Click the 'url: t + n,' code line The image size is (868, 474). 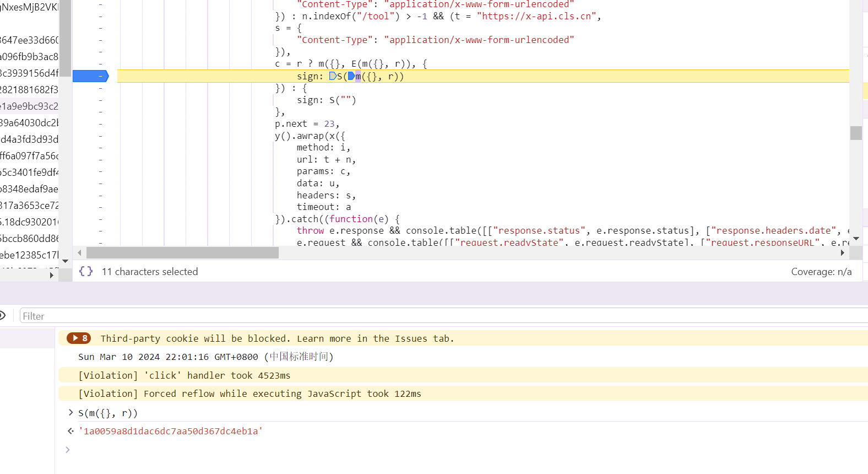pos(326,159)
